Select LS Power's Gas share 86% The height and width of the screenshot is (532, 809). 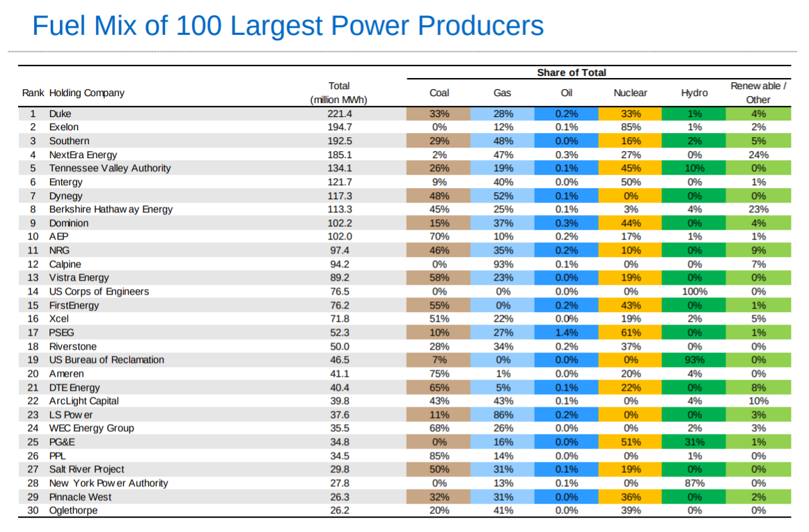[503, 415]
